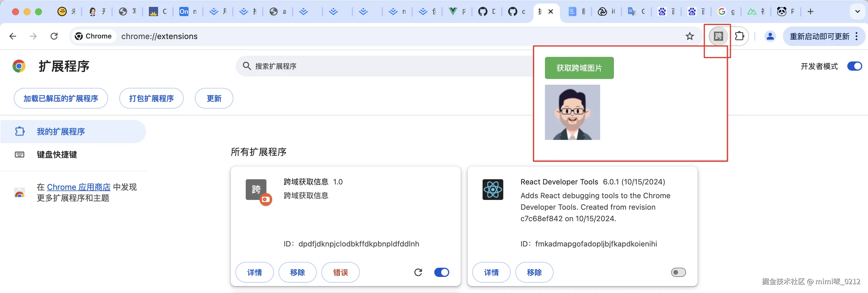Viewport: 868px width, 293px height.
Task: Open the 跨 extension icon in the toolbar
Action: [718, 36]
